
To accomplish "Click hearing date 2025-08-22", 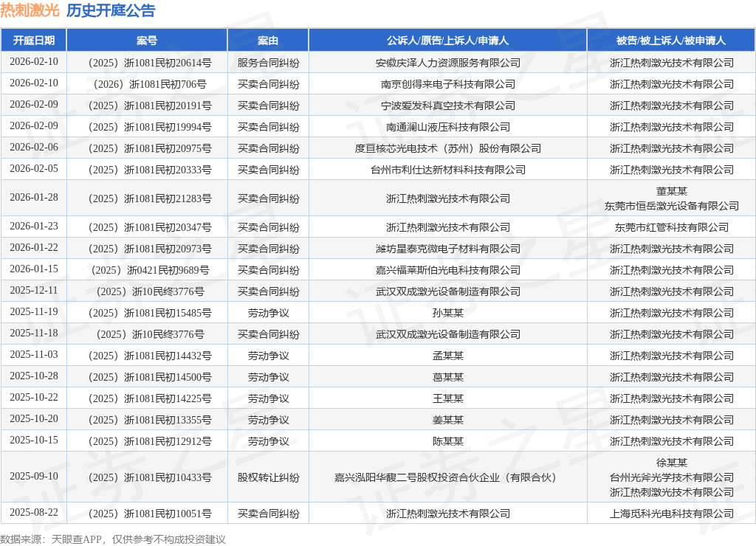I will [x=34, y=512].
